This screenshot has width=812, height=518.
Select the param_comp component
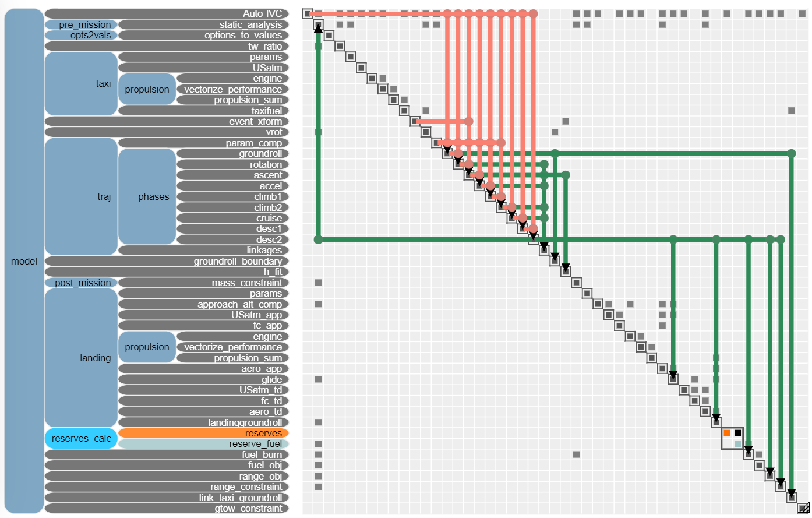[x=203, y=143]
